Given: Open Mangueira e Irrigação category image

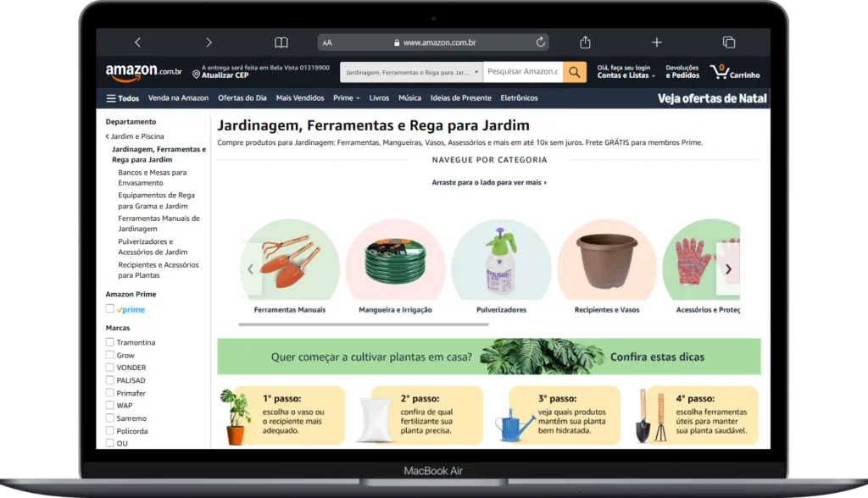Looking at the screenshot, I should click(x=395, y=260).
